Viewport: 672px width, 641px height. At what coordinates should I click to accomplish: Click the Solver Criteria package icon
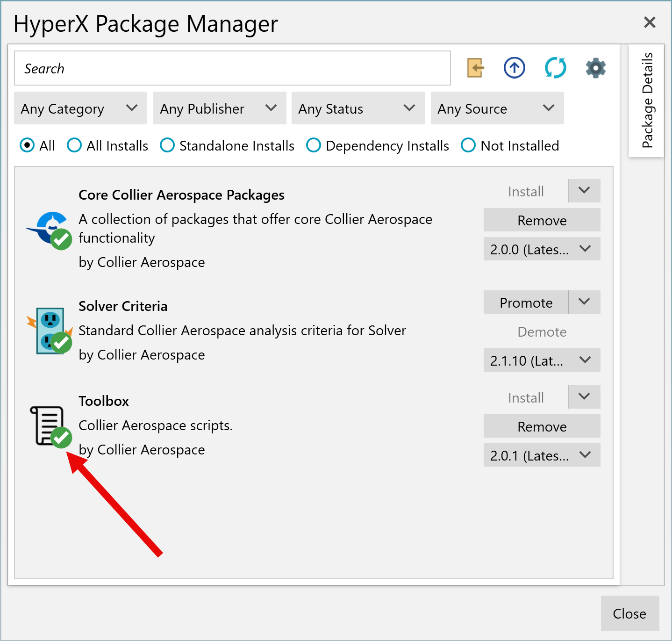click(x=50, y=331)
